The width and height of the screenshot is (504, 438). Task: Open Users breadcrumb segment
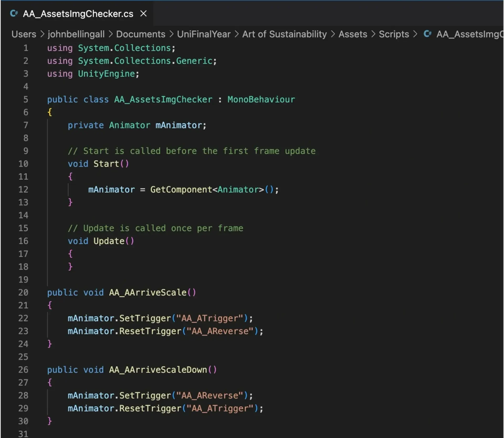pos(24,34)
